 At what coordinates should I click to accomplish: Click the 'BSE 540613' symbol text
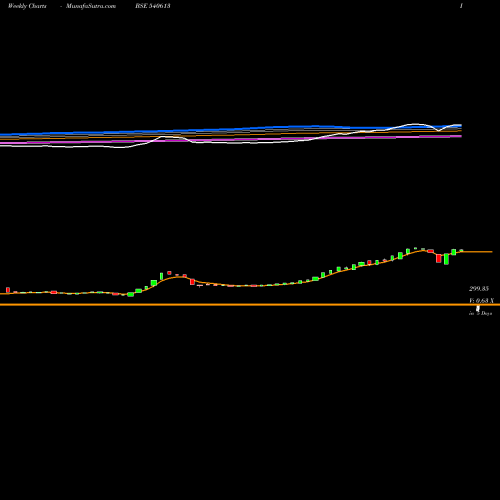point(153,6)
